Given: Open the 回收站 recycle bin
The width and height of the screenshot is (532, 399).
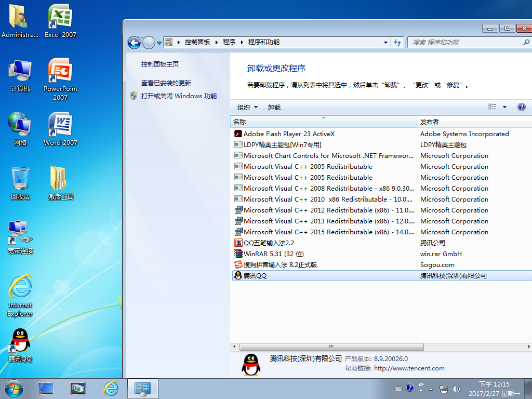Looking at the screenshot, I should tap(20, 183).
